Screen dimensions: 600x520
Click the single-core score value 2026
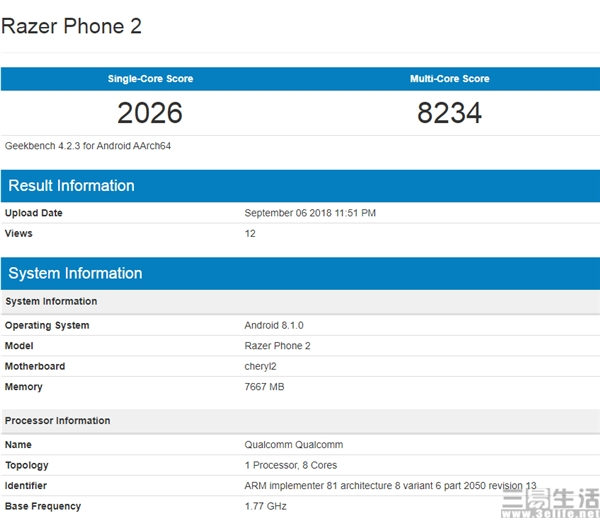click(x=150, y=113)
